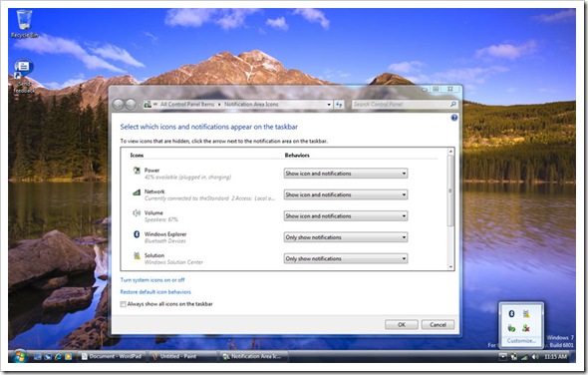588x375 pixels.
Task: Toggle Always show all icons checkbox
Action: point(123,304)
